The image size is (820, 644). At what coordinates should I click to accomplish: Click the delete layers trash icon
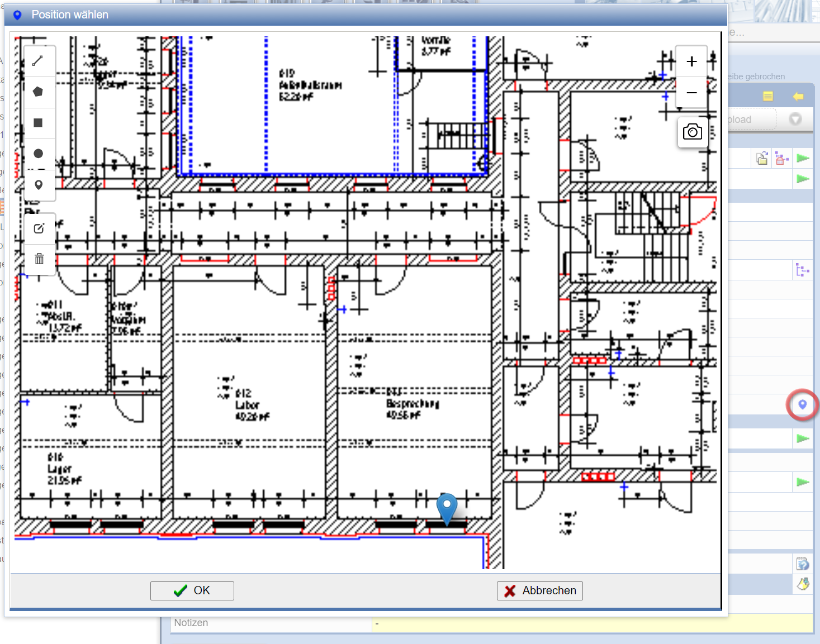[39, 259]
